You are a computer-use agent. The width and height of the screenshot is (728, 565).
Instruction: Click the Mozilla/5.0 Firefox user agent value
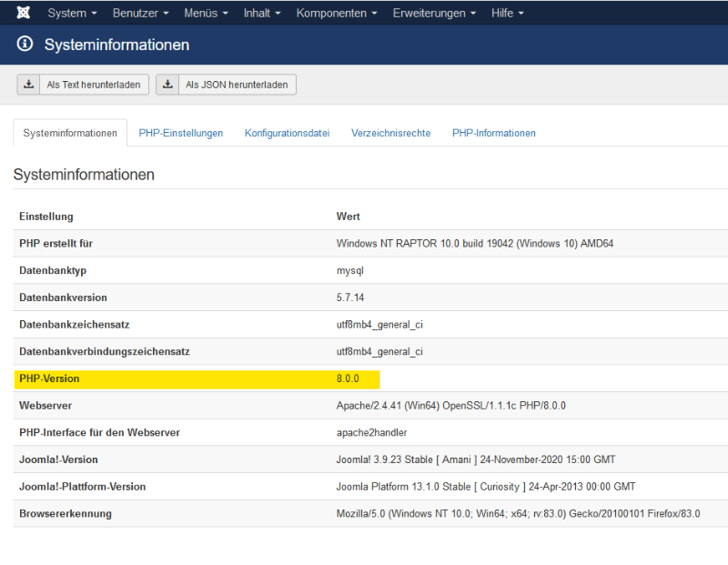pyautogui.click(x=518, y=513)
